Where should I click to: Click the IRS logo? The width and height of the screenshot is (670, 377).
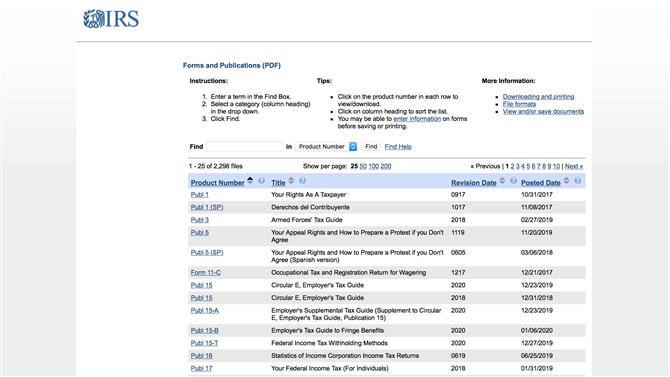point(111,19)
